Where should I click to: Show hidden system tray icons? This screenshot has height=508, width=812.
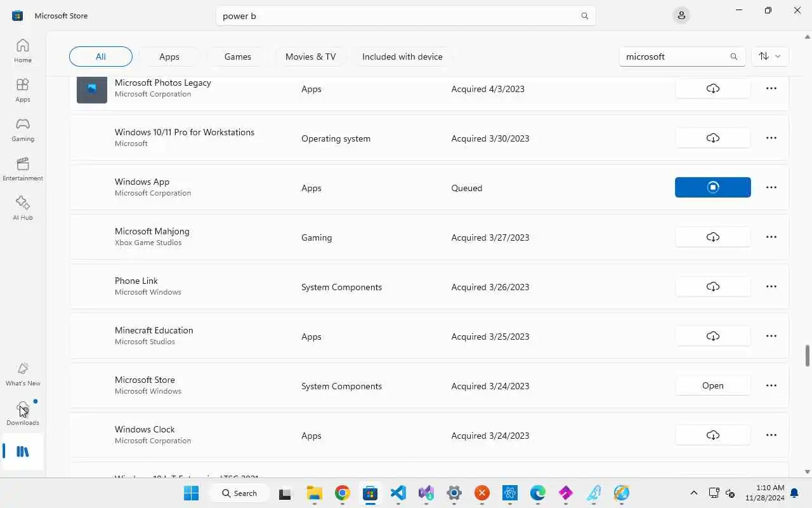694,493
